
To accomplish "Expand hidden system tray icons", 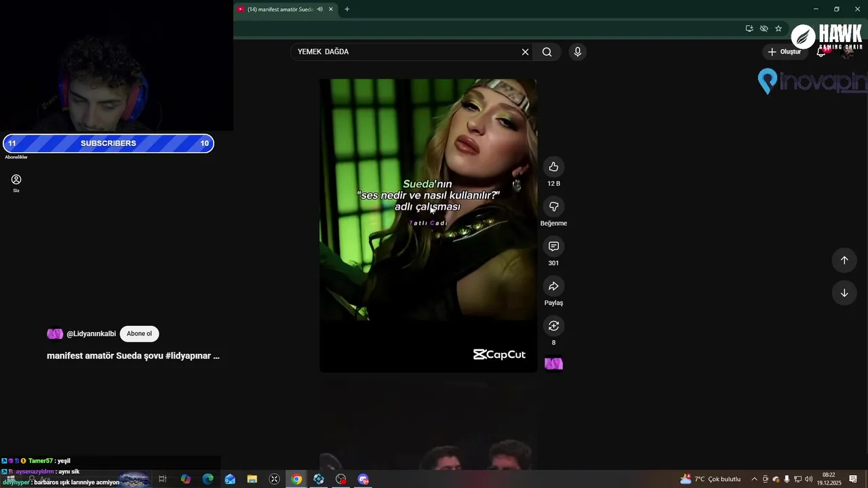I will (x=754, y=479).
